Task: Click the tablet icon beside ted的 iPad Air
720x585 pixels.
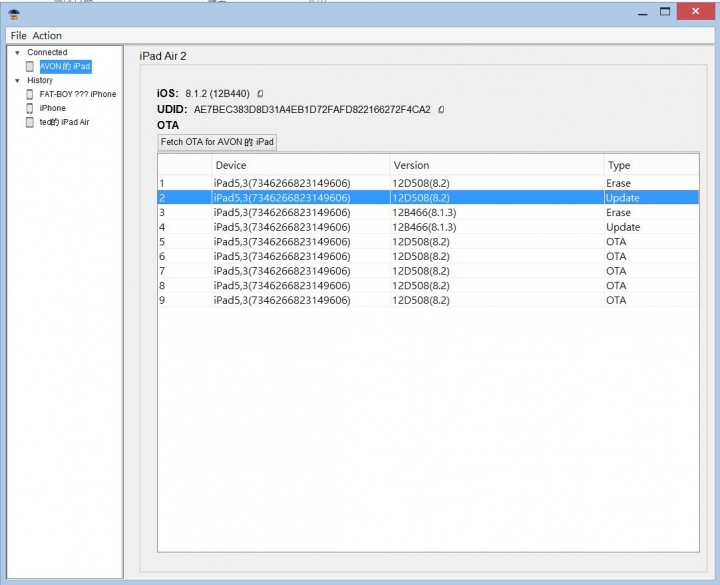Action: pos(30,122)
